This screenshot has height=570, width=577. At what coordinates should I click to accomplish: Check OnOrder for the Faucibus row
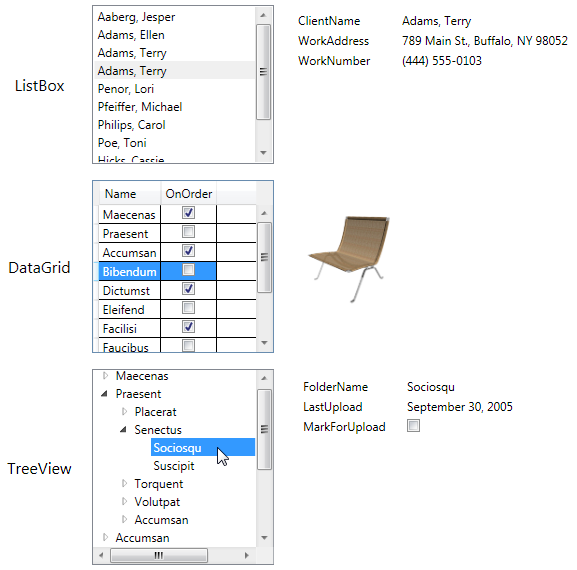[188, 346]
